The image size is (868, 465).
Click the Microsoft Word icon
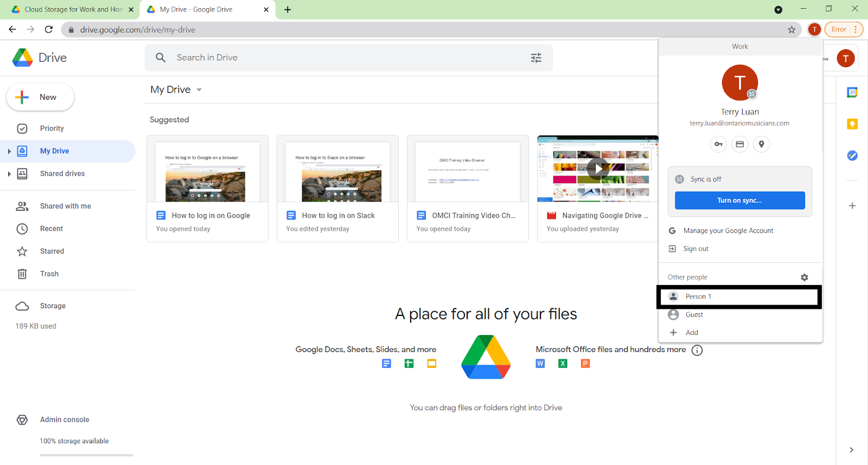(540, 364)
